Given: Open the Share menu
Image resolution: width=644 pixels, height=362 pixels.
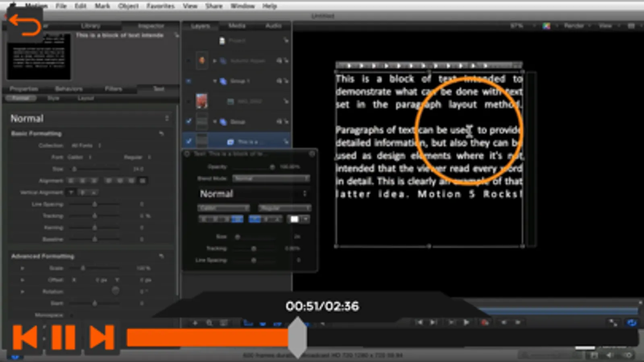Looking at the screenshot, I should [x=214, y=6].
